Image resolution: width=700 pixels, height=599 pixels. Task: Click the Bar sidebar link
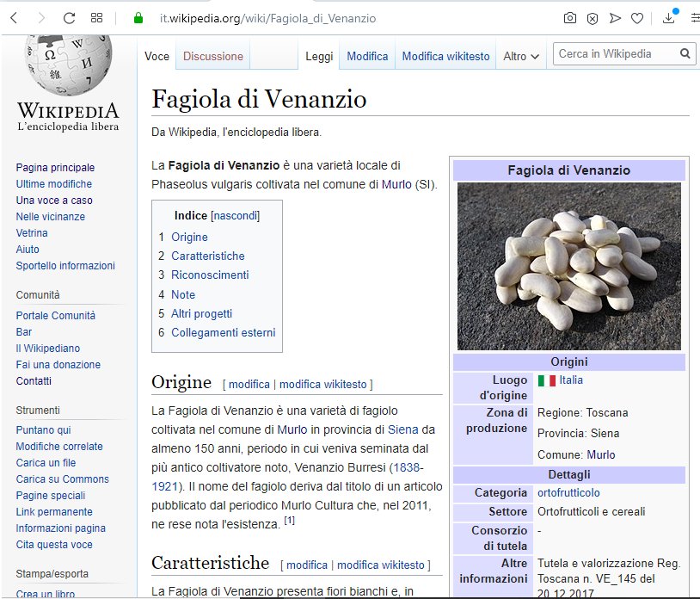[x=24, y=332]
